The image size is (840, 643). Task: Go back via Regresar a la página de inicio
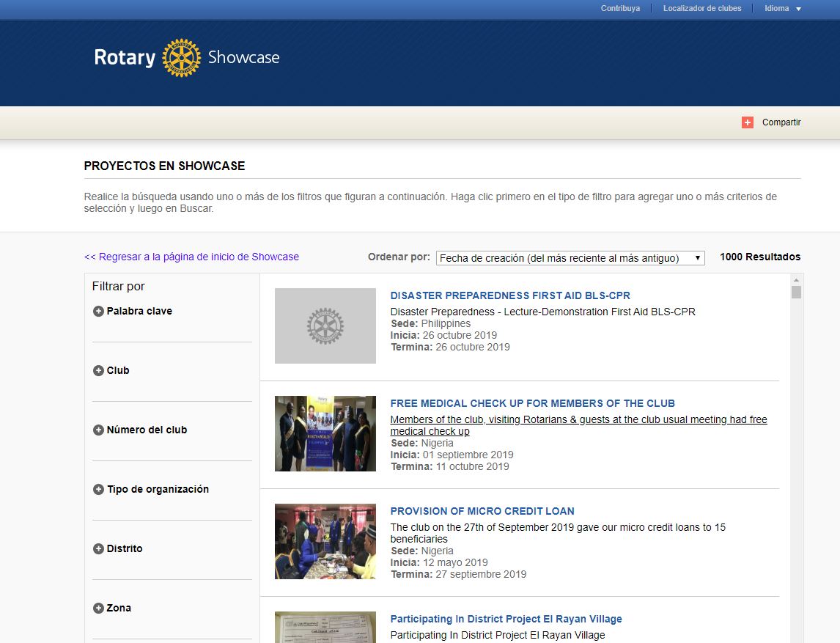point(191,257)
